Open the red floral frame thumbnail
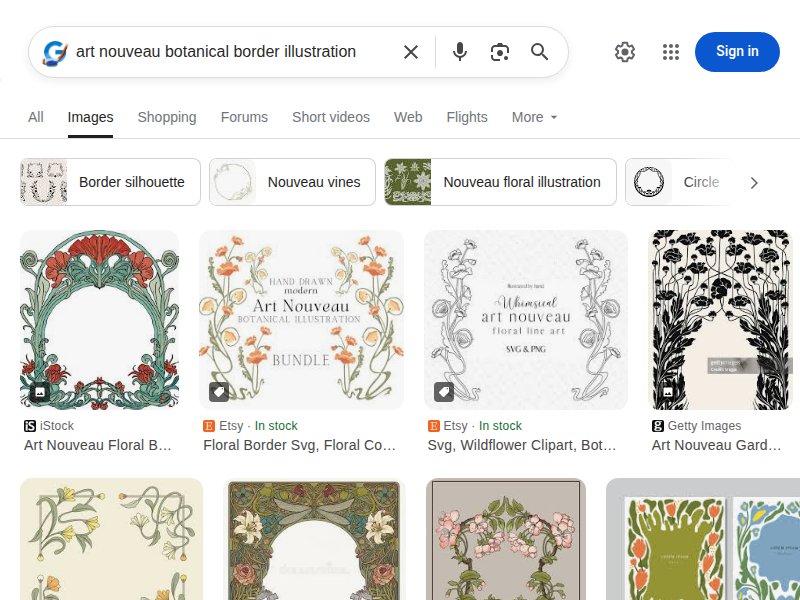The height and width of the screenshot is (600, 800). (99, 319)
